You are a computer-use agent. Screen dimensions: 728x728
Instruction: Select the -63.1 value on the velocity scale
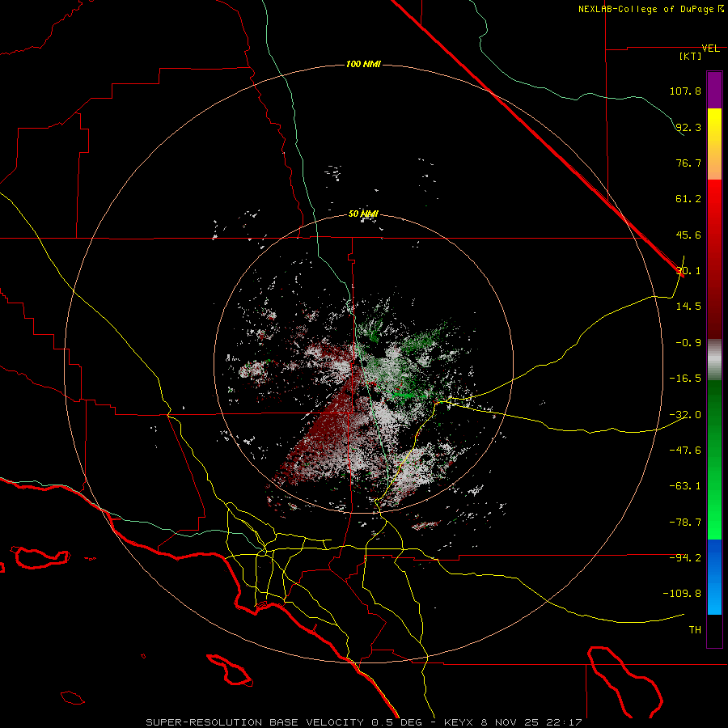click(x=685, y=486)
